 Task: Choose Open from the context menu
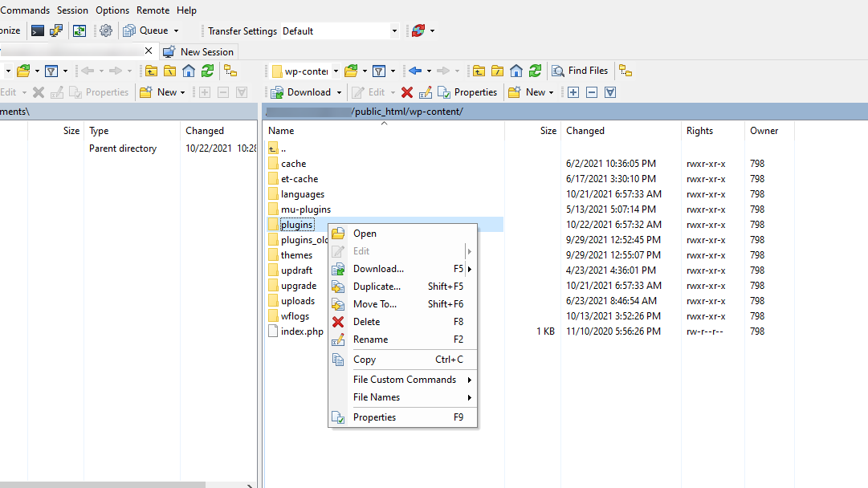click(x=402, y=234)
